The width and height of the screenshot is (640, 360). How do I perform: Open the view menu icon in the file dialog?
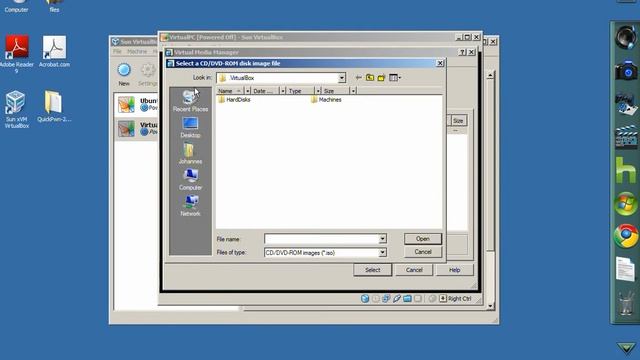(394, 78)
